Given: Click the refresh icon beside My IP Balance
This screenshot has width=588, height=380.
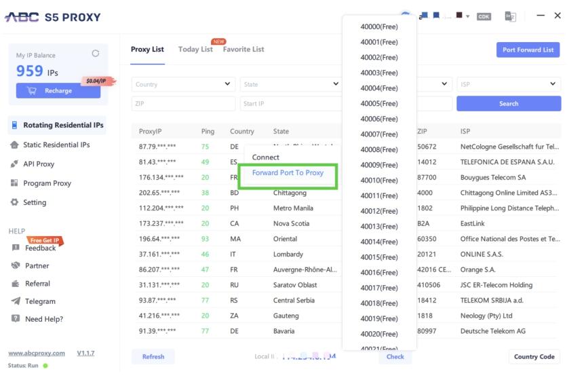Looking at the screenshot, I should pos(96,53).
